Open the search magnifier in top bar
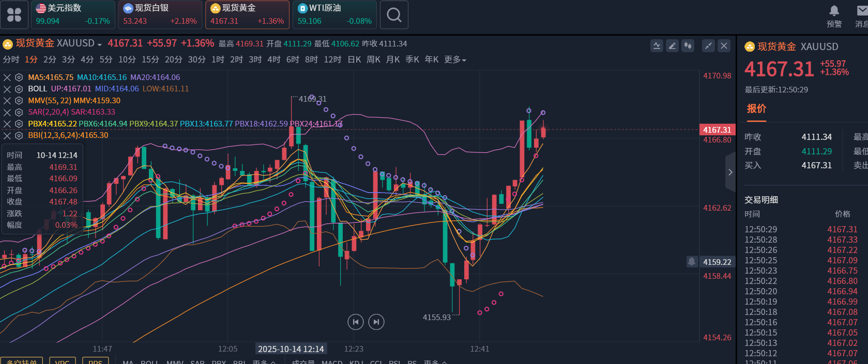The image size is (868, 364). coord(394,15)
